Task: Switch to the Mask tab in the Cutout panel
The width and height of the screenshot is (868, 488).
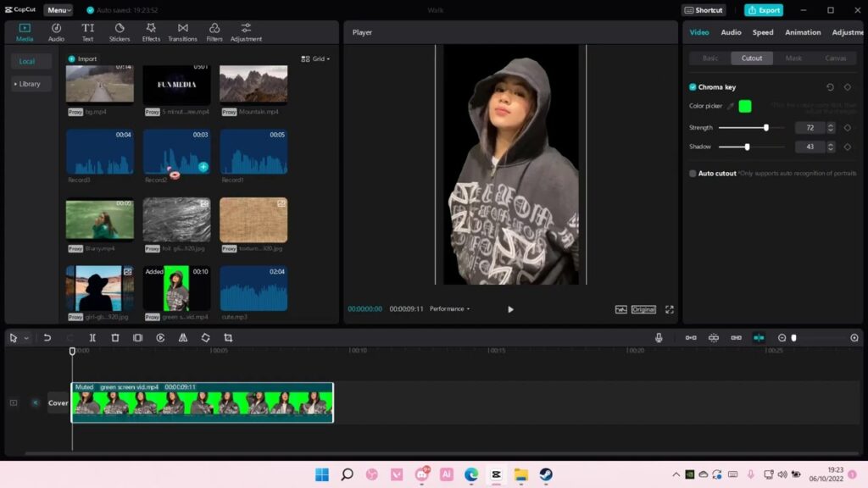Action: 793,58
